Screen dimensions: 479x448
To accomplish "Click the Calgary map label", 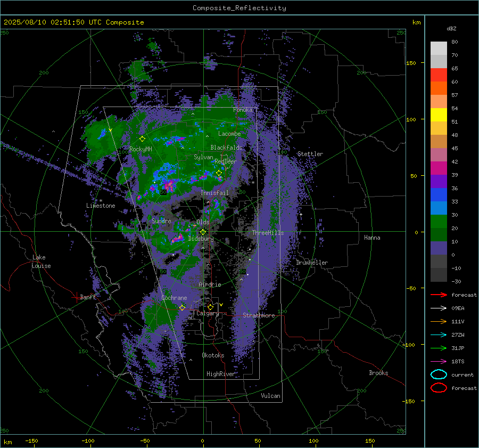I will point(208,313).
